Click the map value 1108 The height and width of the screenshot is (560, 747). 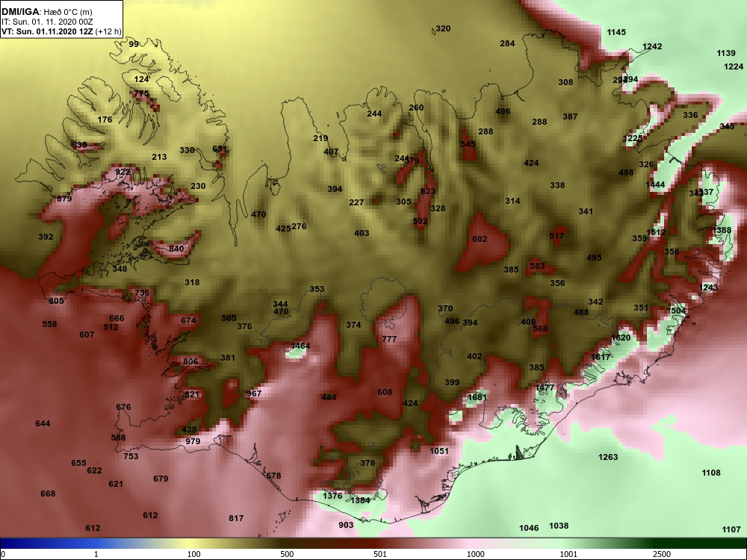point(711,473)
